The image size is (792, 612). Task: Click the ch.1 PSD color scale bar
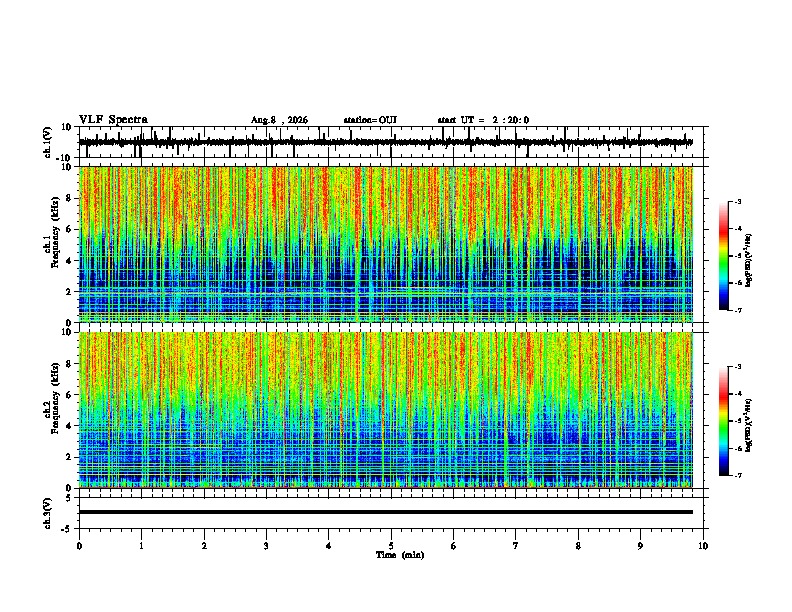[724, 256]
